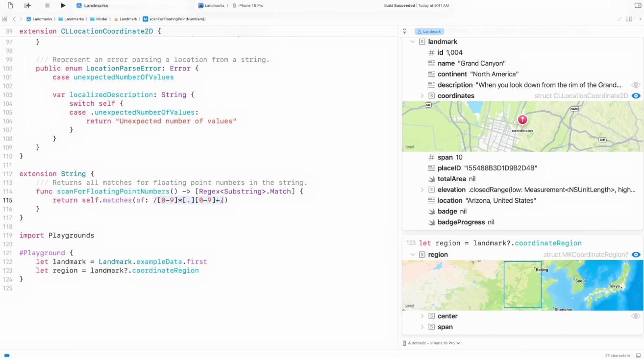
Task: Click the LocationParseError enum name
Action: 123,69
